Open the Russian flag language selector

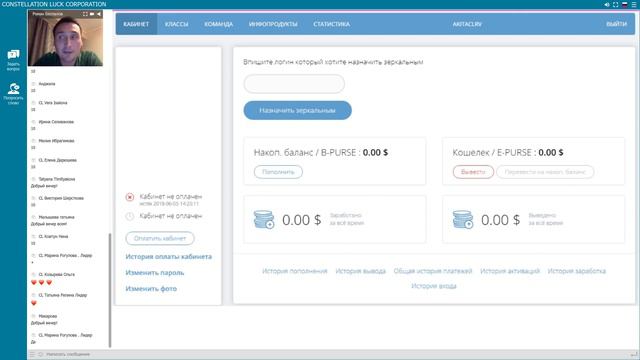click(624, 4)
